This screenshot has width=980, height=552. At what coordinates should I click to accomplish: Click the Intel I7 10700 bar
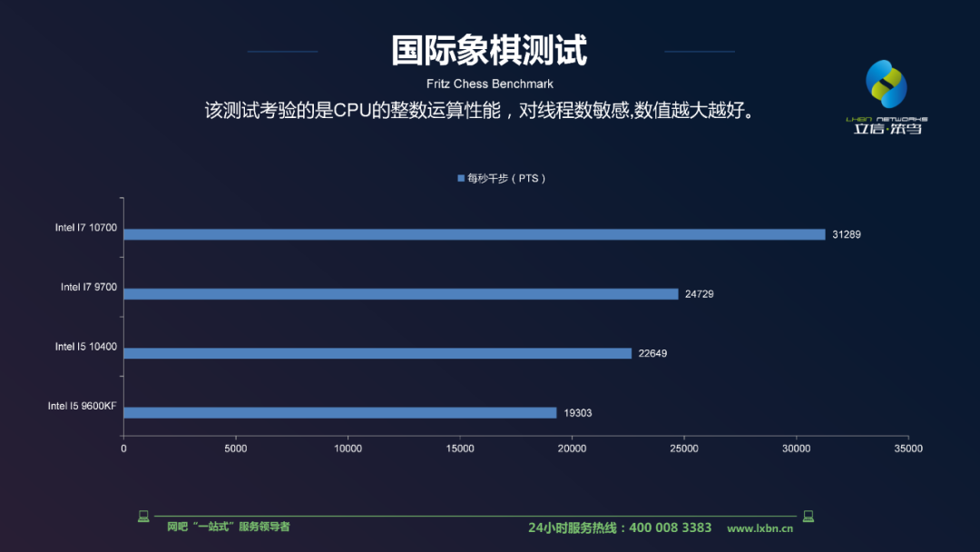tap(475, 234)
